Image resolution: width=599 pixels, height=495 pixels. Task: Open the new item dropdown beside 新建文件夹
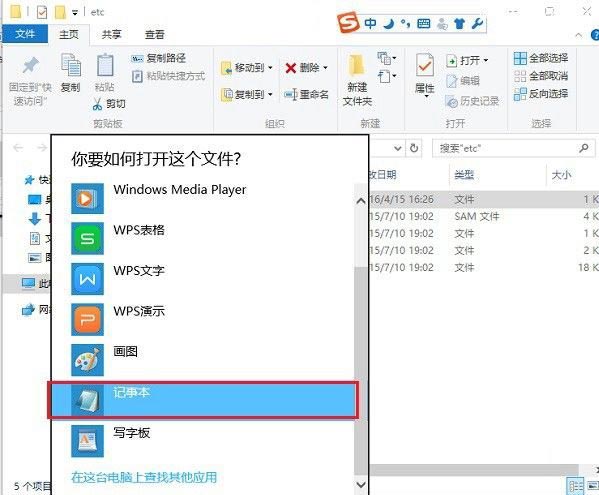[x=387, y=58]
